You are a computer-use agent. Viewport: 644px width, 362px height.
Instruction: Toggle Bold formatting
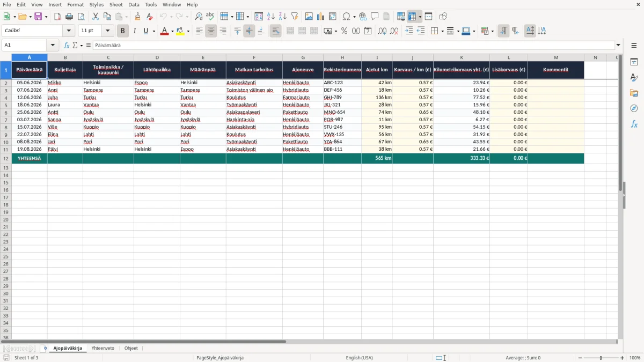click(123, 31)
